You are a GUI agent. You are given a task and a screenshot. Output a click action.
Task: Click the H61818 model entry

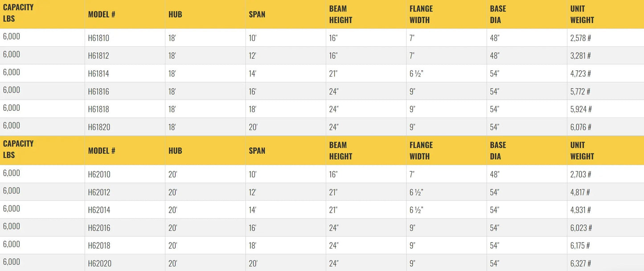click(98, 109)
